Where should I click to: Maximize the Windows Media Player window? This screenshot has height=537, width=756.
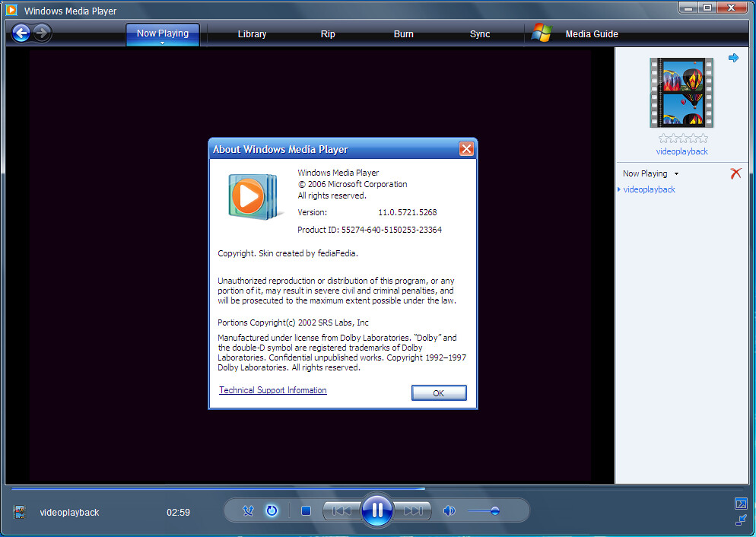pos(707,8)
